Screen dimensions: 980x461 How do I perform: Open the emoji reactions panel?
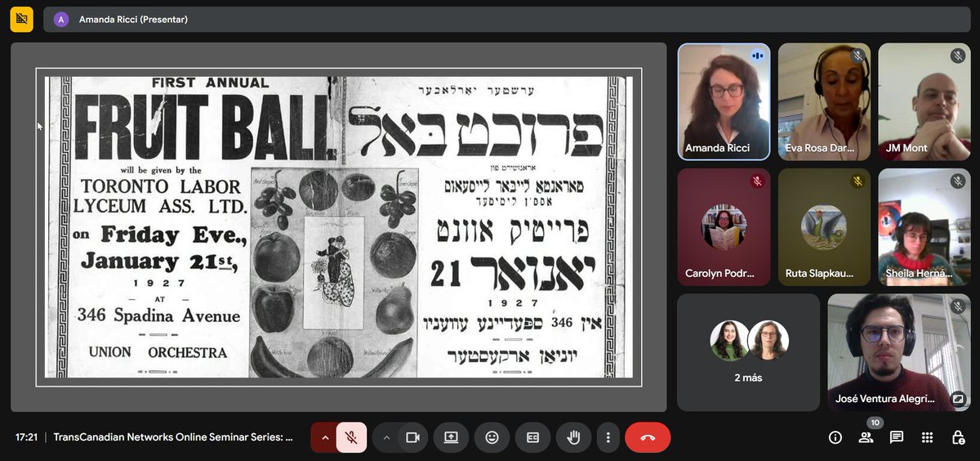point(492,437)
